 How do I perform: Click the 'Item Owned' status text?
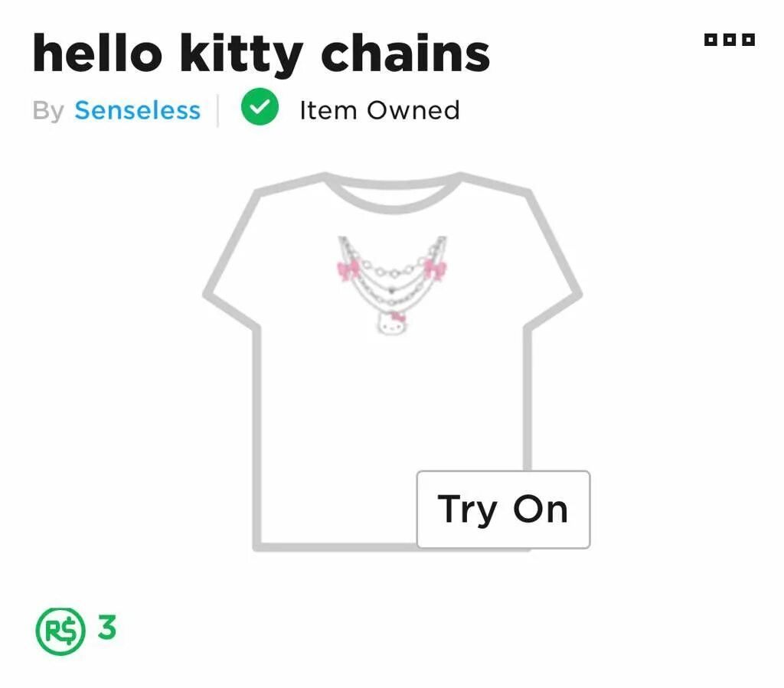(x=380, y=110)
